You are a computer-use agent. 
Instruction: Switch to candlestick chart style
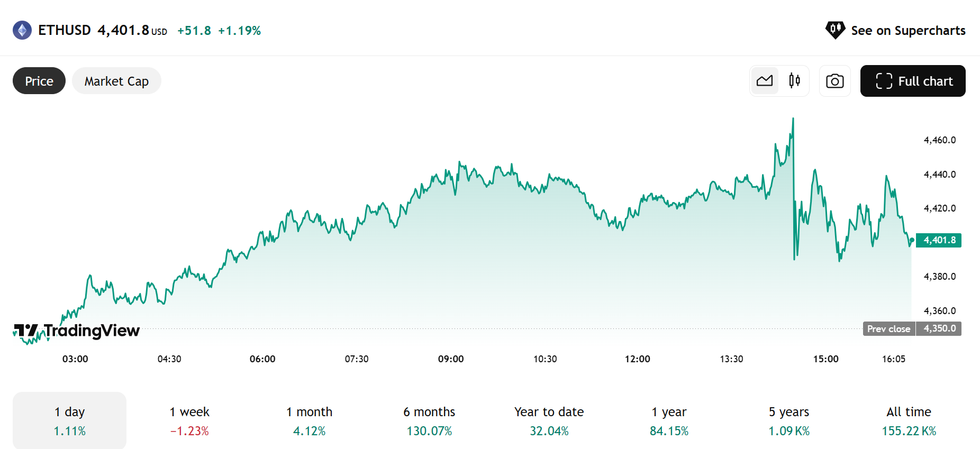[794, 81]
